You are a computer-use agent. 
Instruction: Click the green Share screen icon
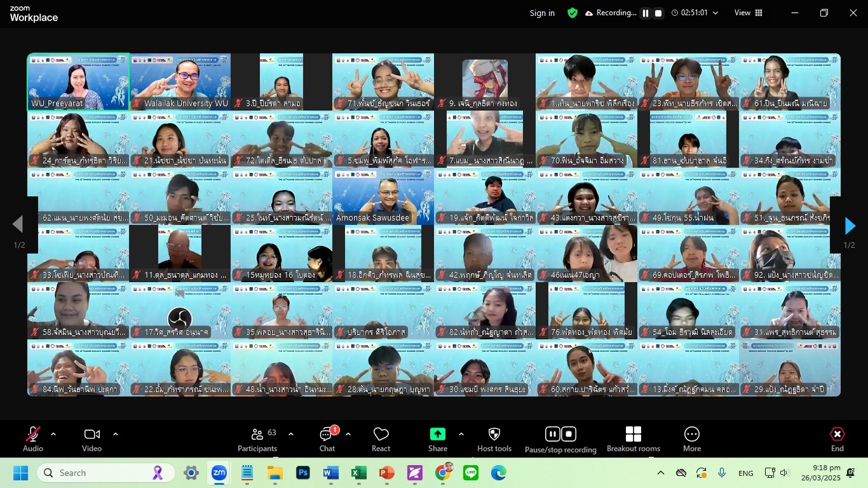[x=438, y=434]
